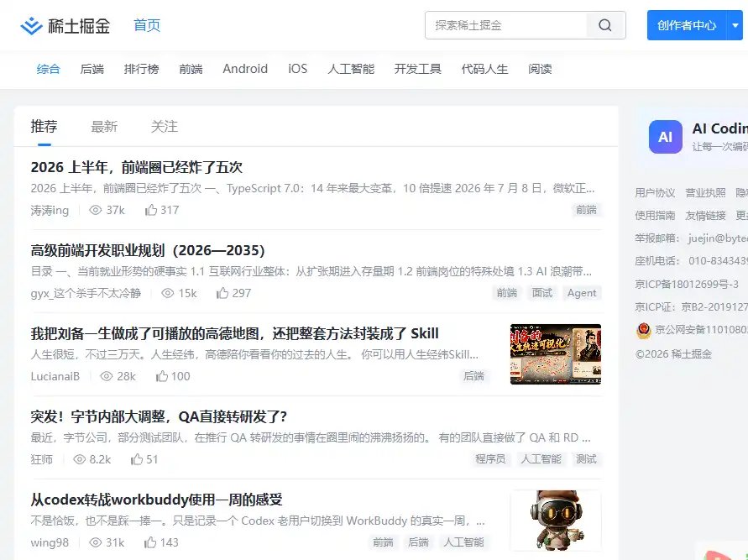Click the view-count eye icon showing 37k

[x=96, y=210]
